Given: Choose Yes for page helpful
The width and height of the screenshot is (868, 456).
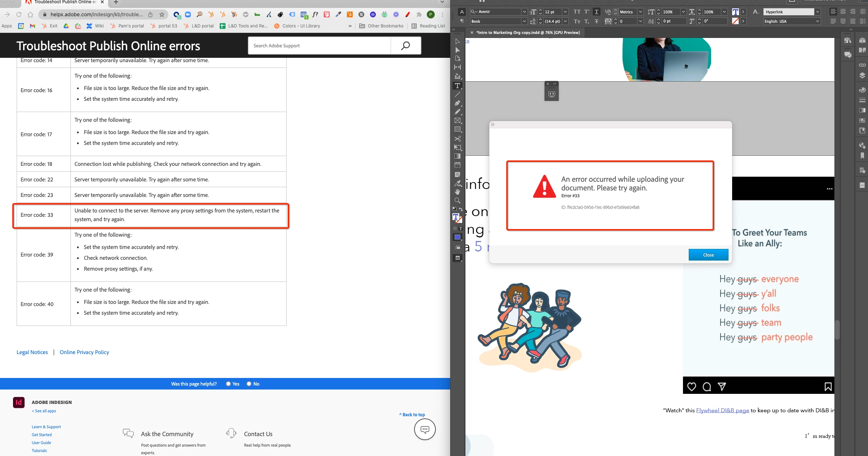Looking at the screenshot, I should pos(228,384).
